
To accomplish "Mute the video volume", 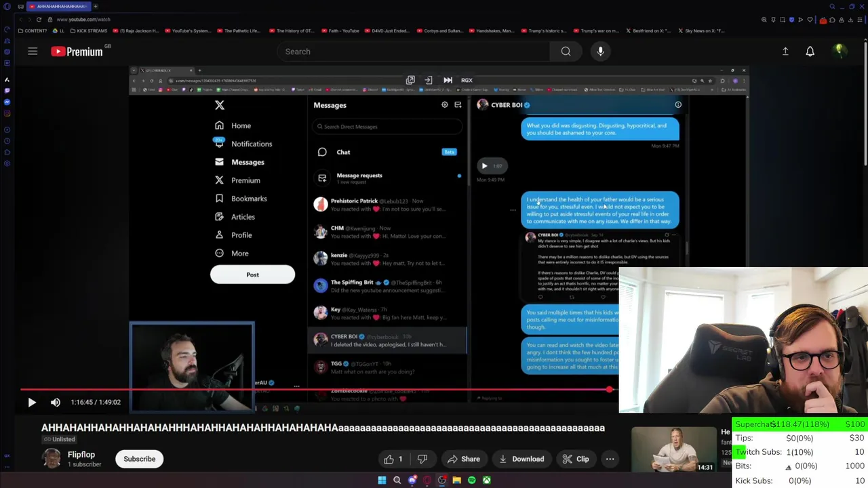I will (x=56, y=402).
